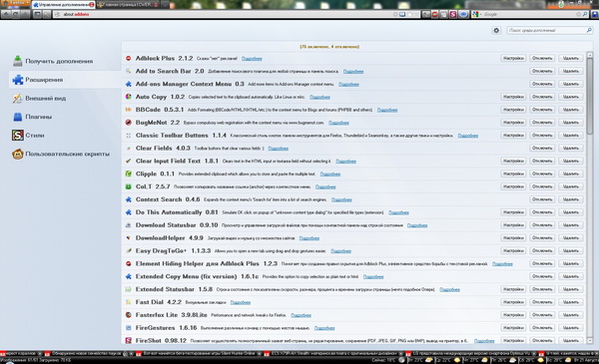This screenshot has width=599, height=364.
Task: Open the Google search engine selector
Action: [x=475, y=15]
